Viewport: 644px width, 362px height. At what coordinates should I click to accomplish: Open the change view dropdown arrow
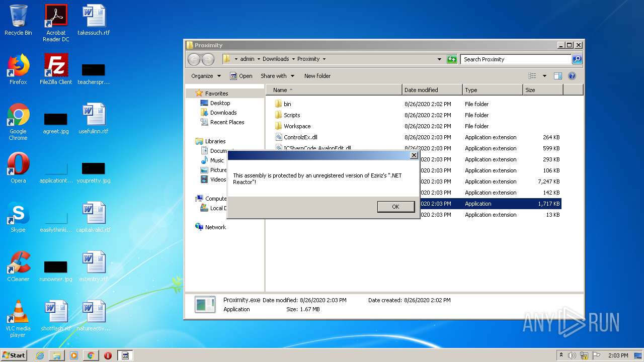(544, 76)
